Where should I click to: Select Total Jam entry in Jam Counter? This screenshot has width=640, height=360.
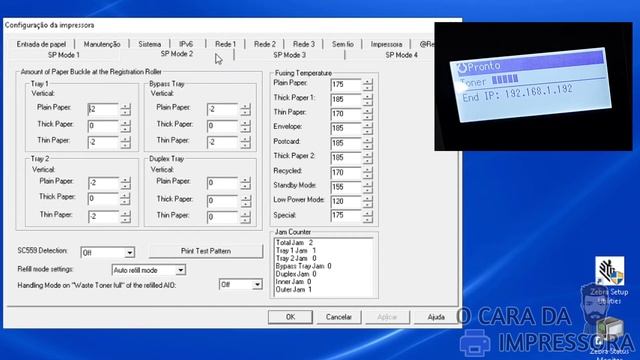click(294, 243)
